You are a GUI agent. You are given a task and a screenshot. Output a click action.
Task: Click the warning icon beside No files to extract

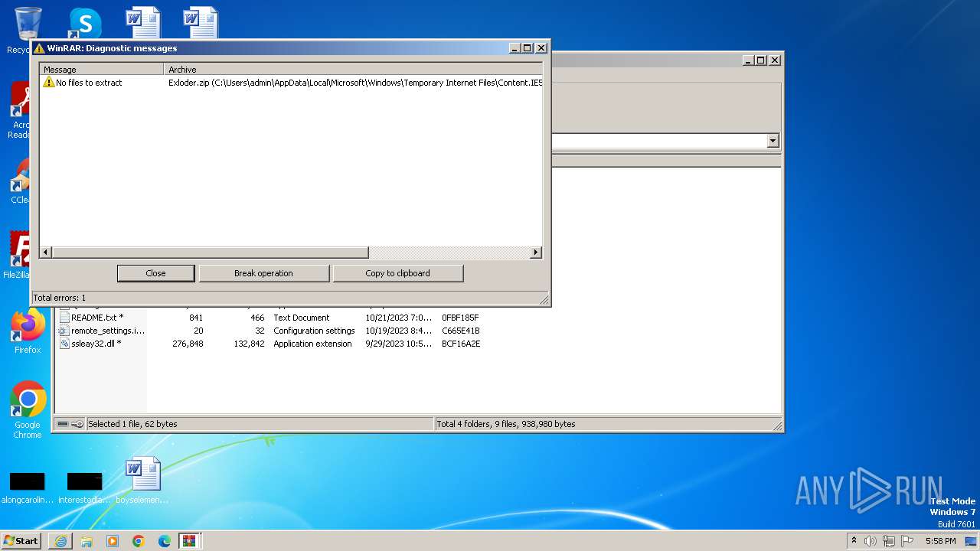(49, 83)
